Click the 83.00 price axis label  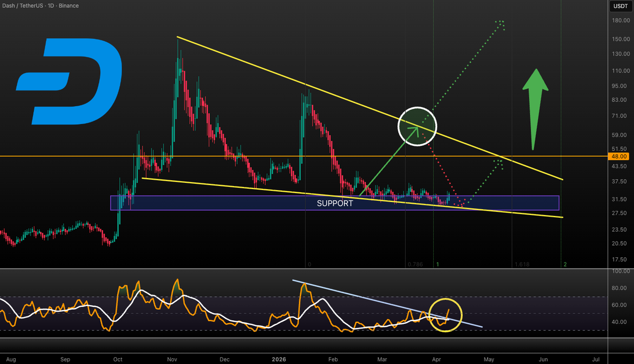tap(619, 100)
